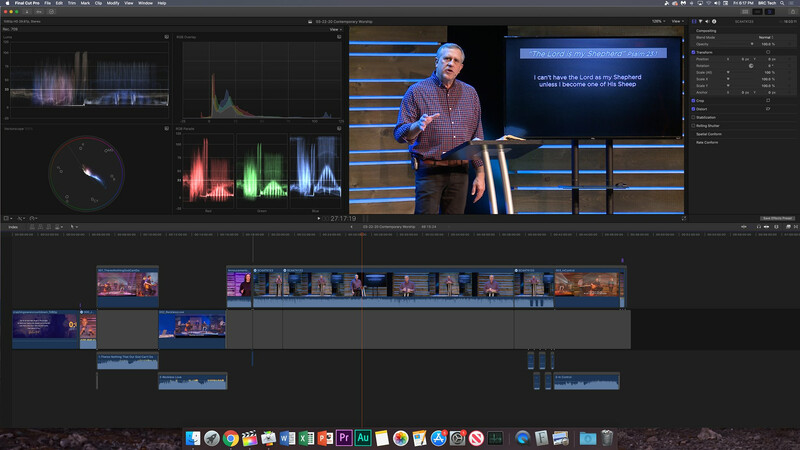Enable the Stabilization checkbox
This screenshot has height=450, width=800.
[x=695, y=117]
